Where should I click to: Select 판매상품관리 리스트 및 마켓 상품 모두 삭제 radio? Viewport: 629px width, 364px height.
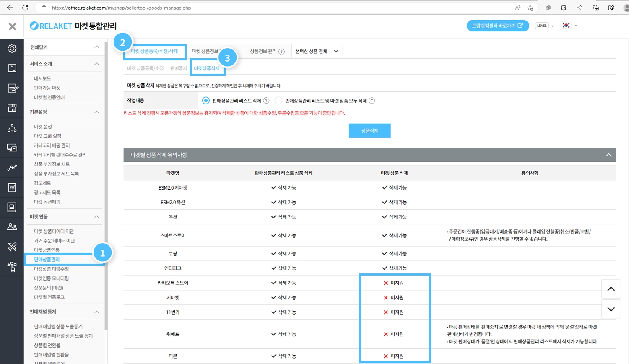click(278, 101)
